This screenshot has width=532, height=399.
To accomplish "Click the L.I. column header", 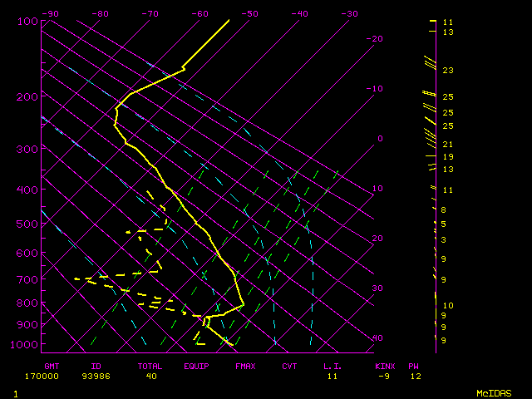I will pos(332,366).
